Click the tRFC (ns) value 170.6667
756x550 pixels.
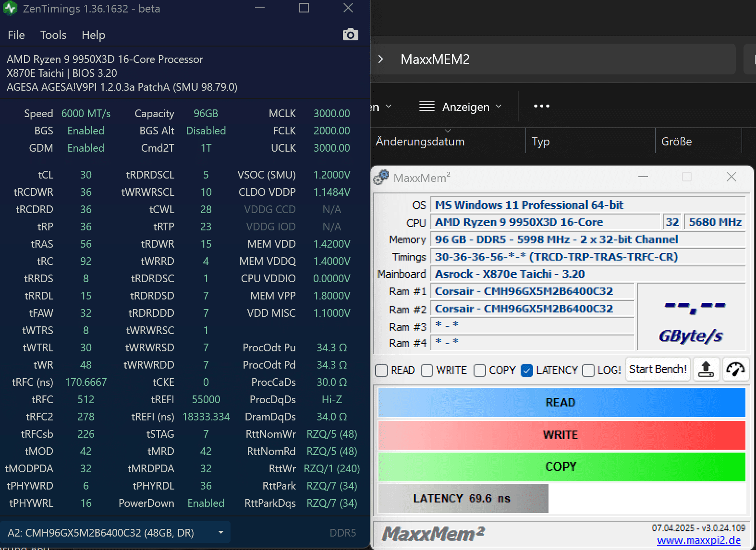[x=86, y=382]
